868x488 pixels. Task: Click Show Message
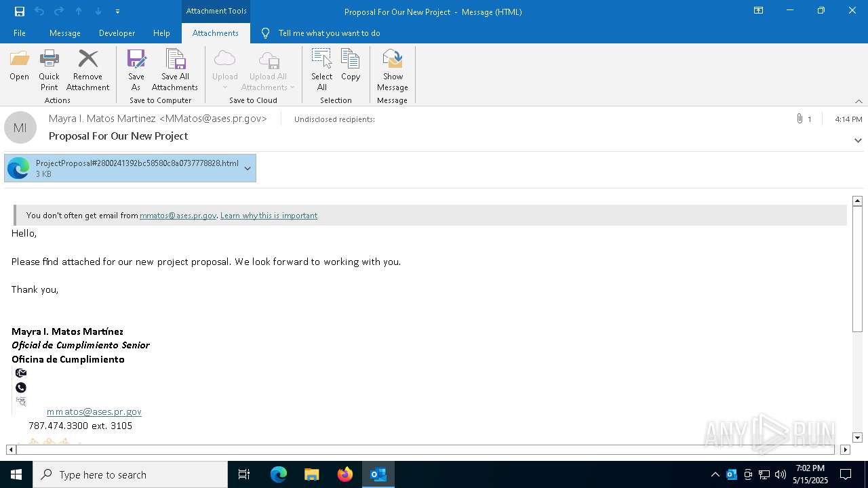click(393, 70)
